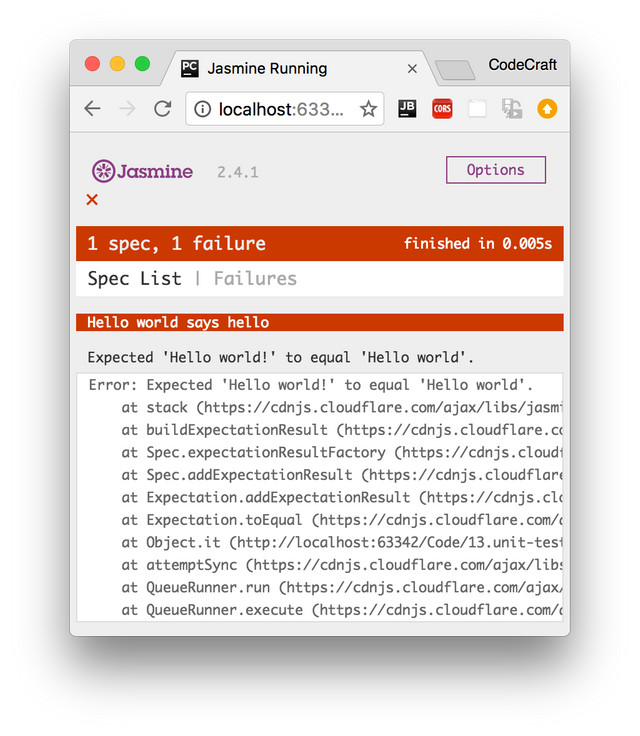
Task: Open the Jasmine Options menu
Action: 495,170
